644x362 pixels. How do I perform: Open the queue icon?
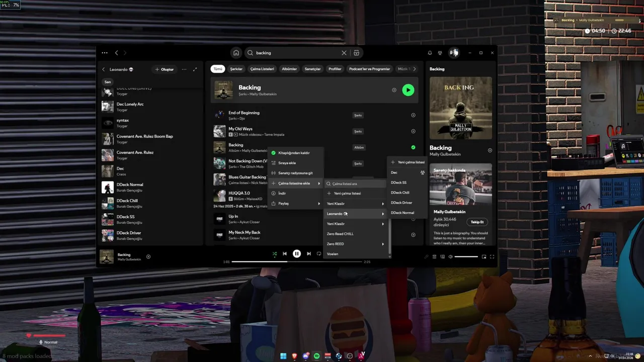(434, 256)
